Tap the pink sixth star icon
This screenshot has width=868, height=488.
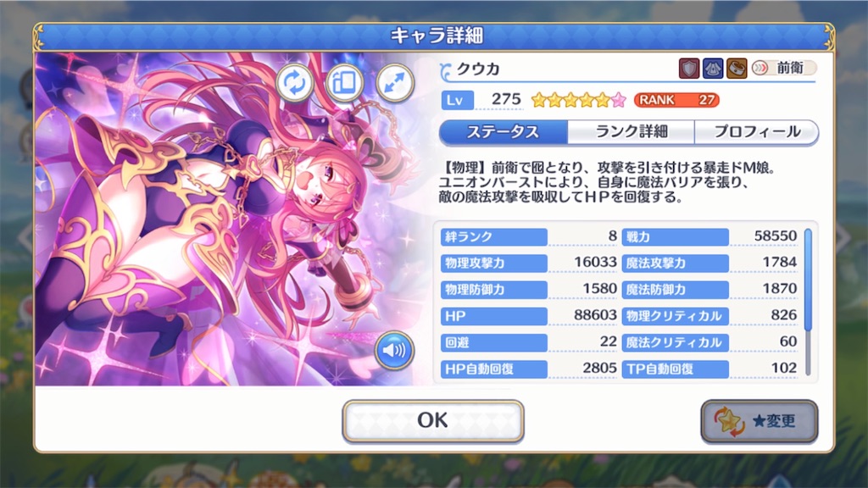click(x=619, y=100)
